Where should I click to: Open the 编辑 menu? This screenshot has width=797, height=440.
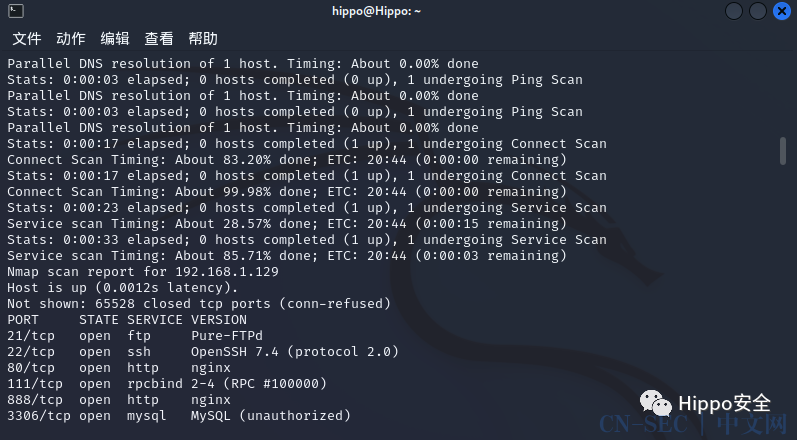coord(115,39)
